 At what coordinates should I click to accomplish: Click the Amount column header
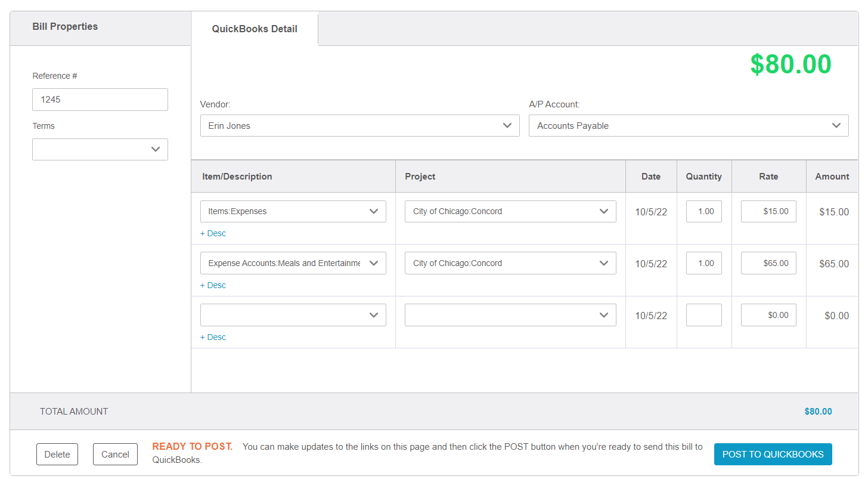click(x=832, y=177)
